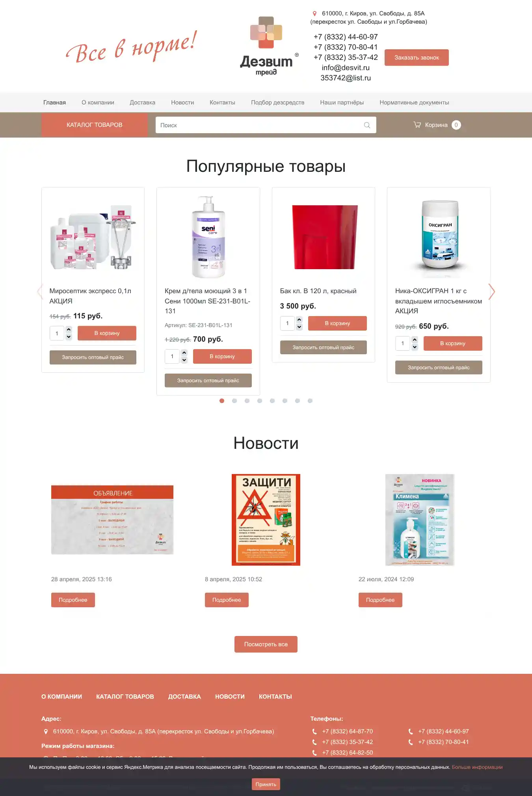Click the header address location pin
This screenshot has width=532, height=796.
point(314,14)
